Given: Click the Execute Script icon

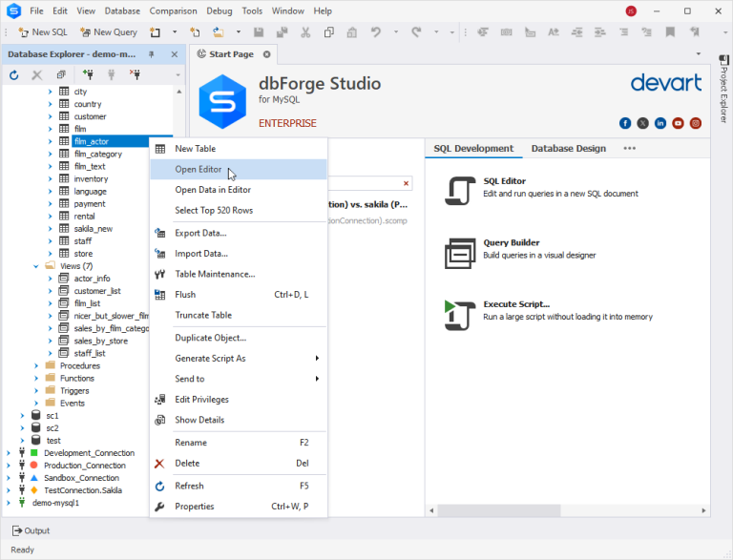Looking at the screenshot, I should coord(459,315).
